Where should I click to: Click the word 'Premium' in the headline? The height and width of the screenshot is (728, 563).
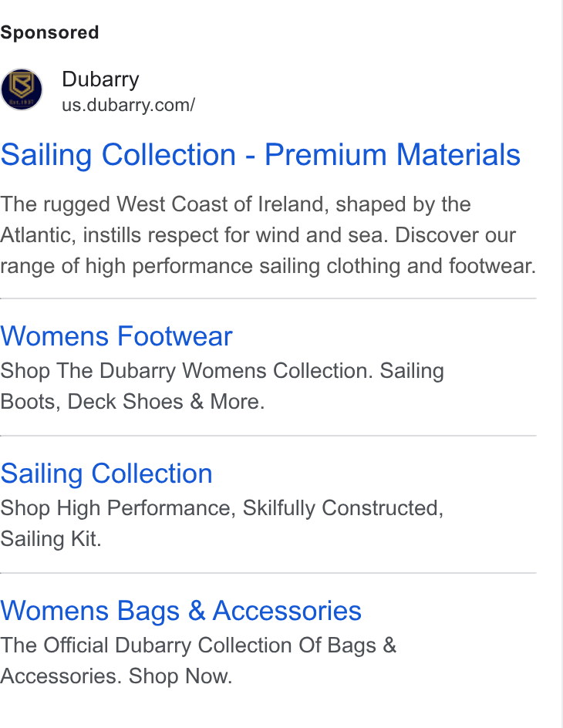pos(325,154)
